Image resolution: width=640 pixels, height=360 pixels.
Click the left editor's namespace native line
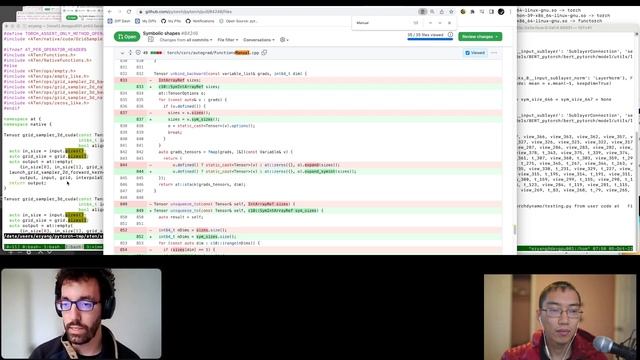click(27, 124)
